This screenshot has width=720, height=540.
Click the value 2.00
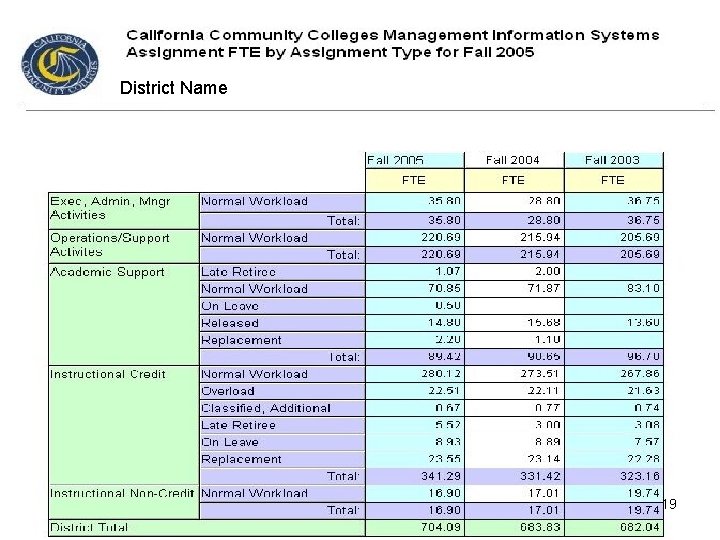(547, 271)
